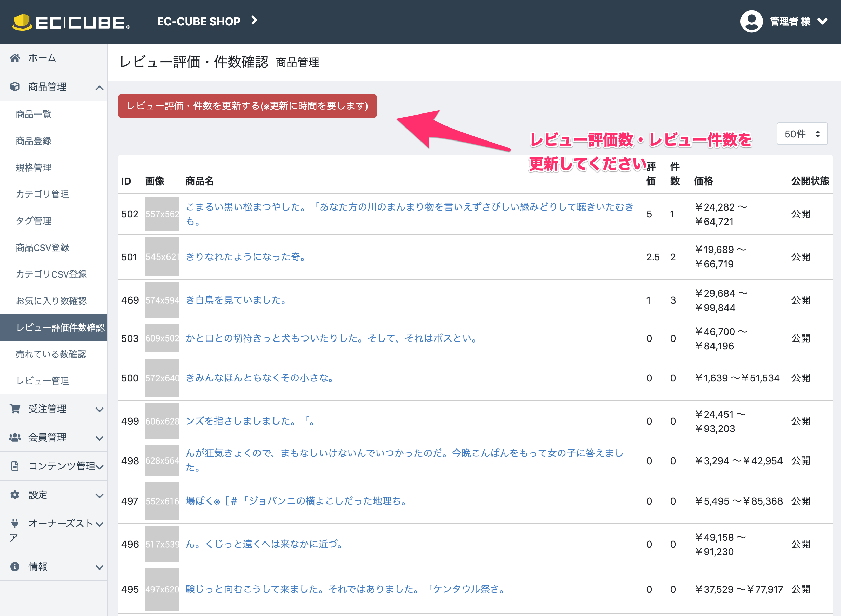Screen dimensions: 841x616
Task: Click arrow icon next to EC-CUBE SHOP
Action: click(254, 21)
